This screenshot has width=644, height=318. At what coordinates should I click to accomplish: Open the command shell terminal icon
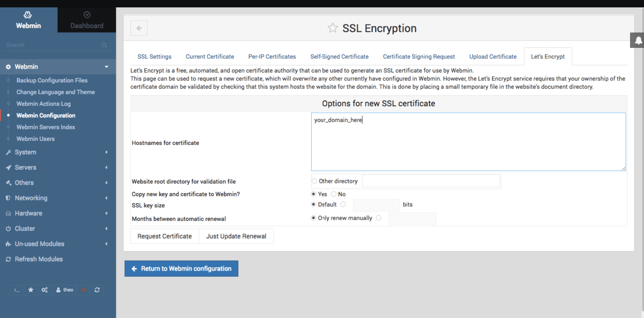(x=17, y=290)
